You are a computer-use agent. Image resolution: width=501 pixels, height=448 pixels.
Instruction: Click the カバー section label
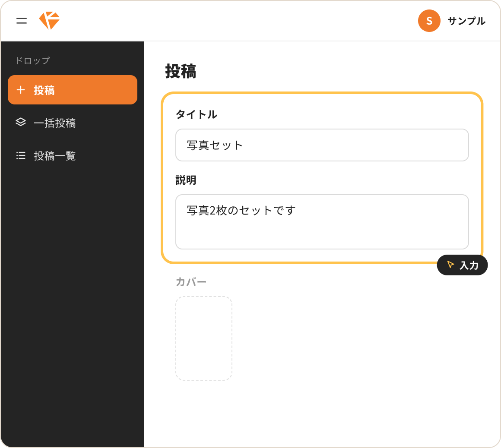191,282
